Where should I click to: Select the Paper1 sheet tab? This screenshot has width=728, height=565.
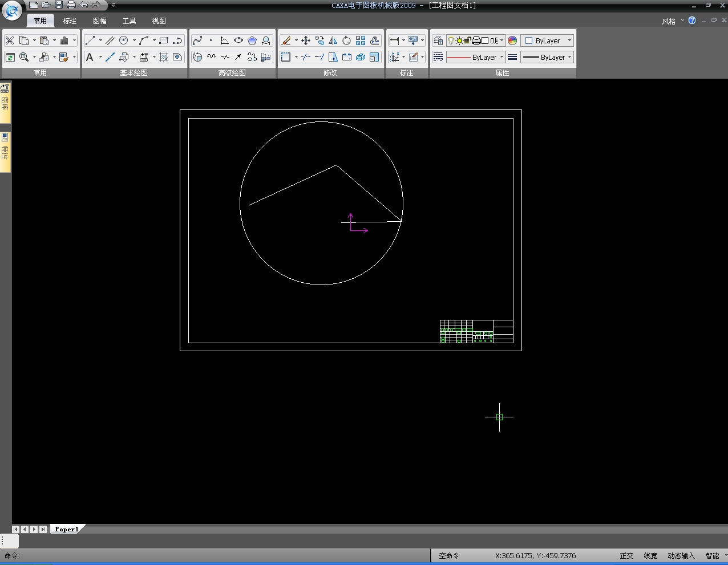coord(67,529)
